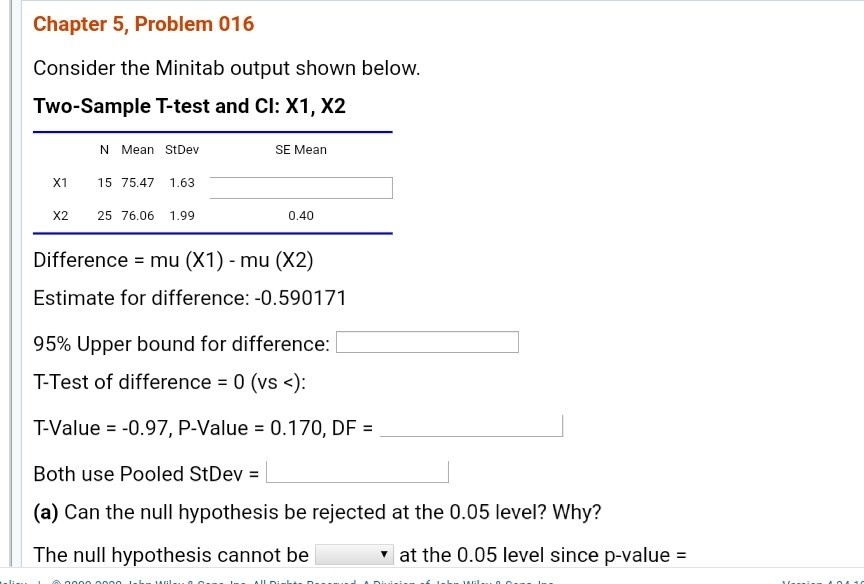This screenshot has width=864, height=584.
Task: Click the Mean value 75.47
Action: tap(137, 182)
